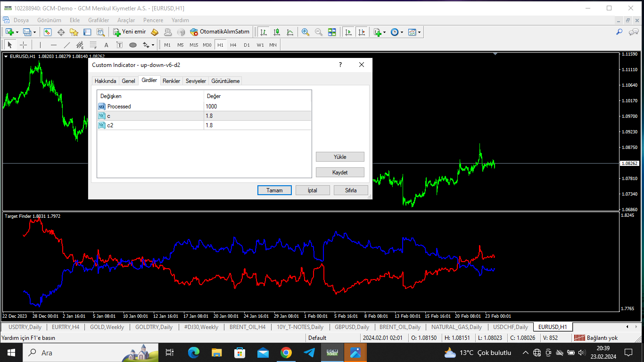Click the Tamam button
This screenshot has height=362, width=644.
pos(275,190)
